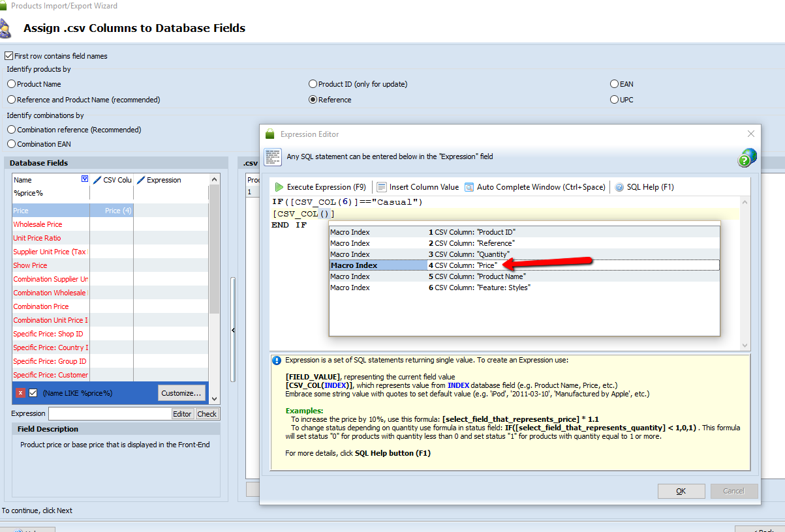Screen dimensions: 785x532
Task: Uncheck 'First row contains field names'
Action: 9,56
